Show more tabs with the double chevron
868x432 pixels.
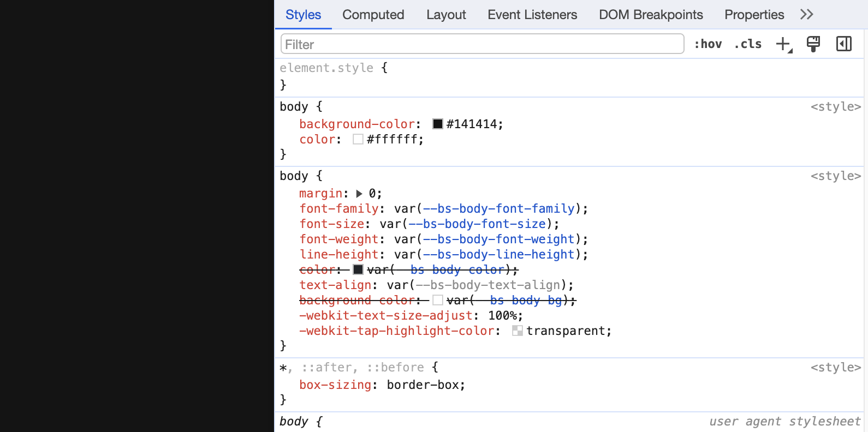pyautogui.click(x=807, y=15)
